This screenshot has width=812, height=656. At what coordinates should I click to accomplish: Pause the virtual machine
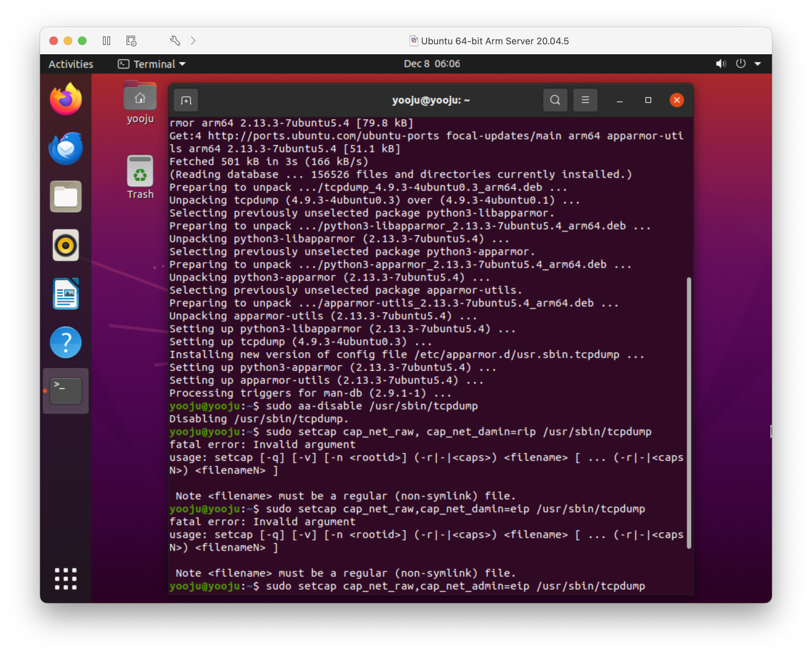click(107, 41)
